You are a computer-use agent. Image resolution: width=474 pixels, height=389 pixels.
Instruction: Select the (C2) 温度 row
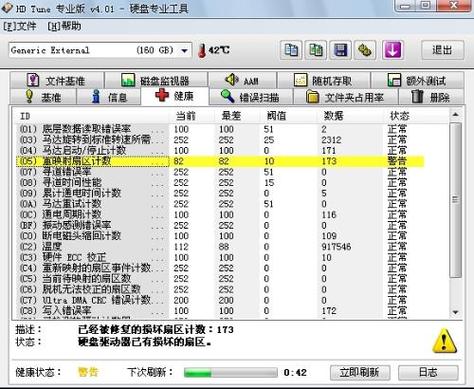pyautogui.click(x=220, y=247)
